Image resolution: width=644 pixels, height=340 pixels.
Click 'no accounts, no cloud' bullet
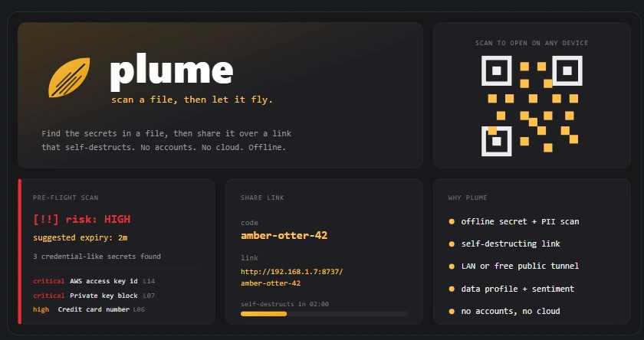point(511,312)
